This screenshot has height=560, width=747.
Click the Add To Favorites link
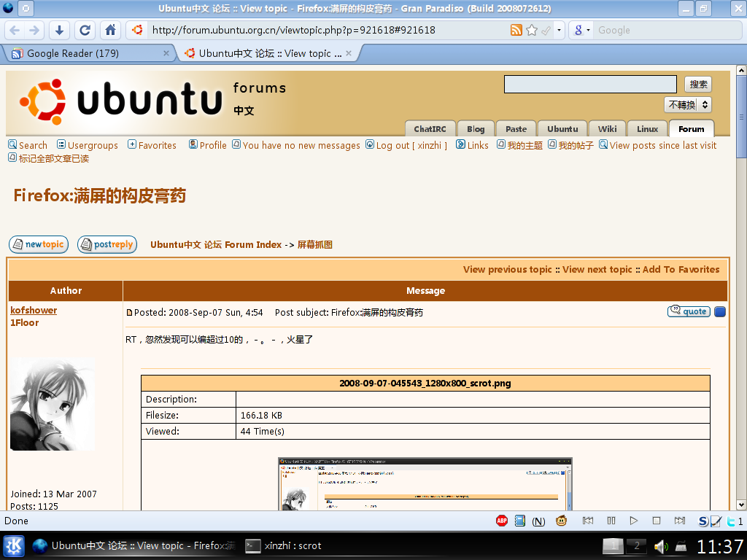click(681, 270)
